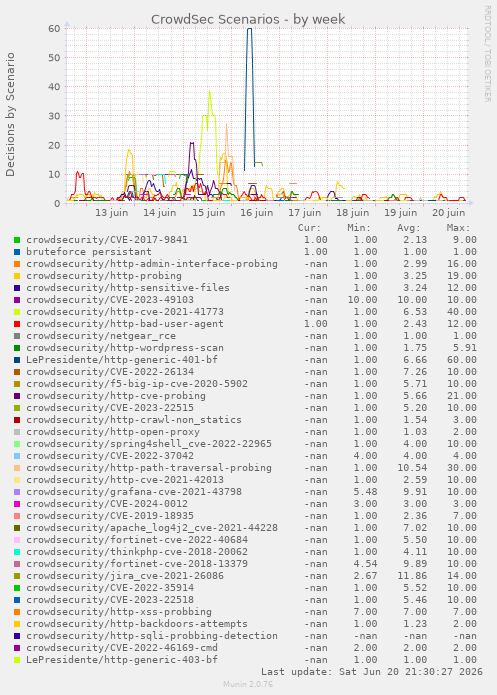Image resolution: width=497 pixels, height=695 pixels.
Task: Select the swatch beside thinkphp-cve-2018-20062
Action: [x=17, y=552]
